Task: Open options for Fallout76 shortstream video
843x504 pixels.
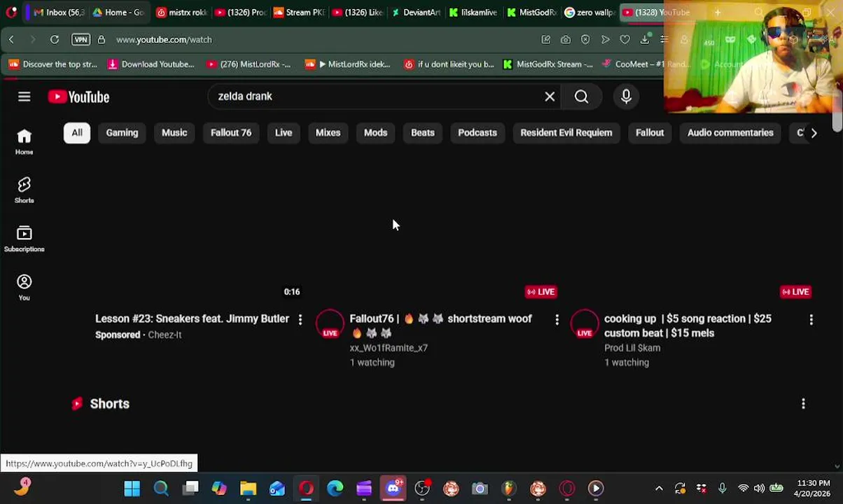Action: (557, 320)
